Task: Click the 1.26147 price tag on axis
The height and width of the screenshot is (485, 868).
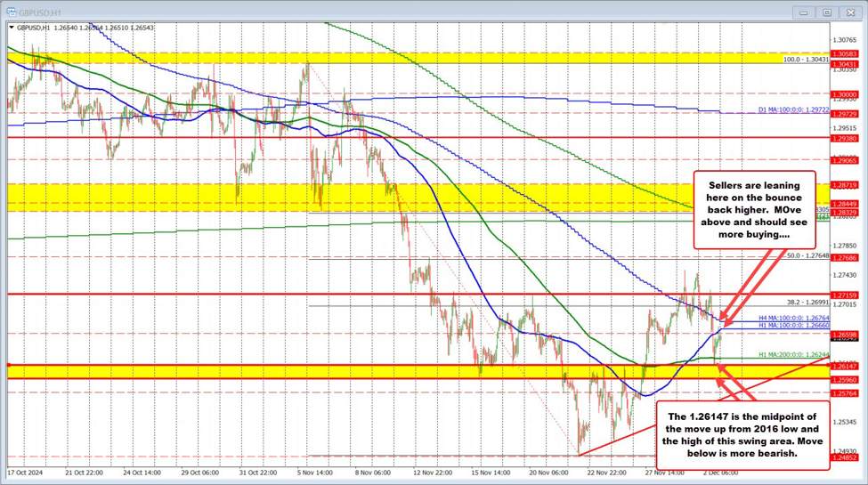Action: coord(843,366)
